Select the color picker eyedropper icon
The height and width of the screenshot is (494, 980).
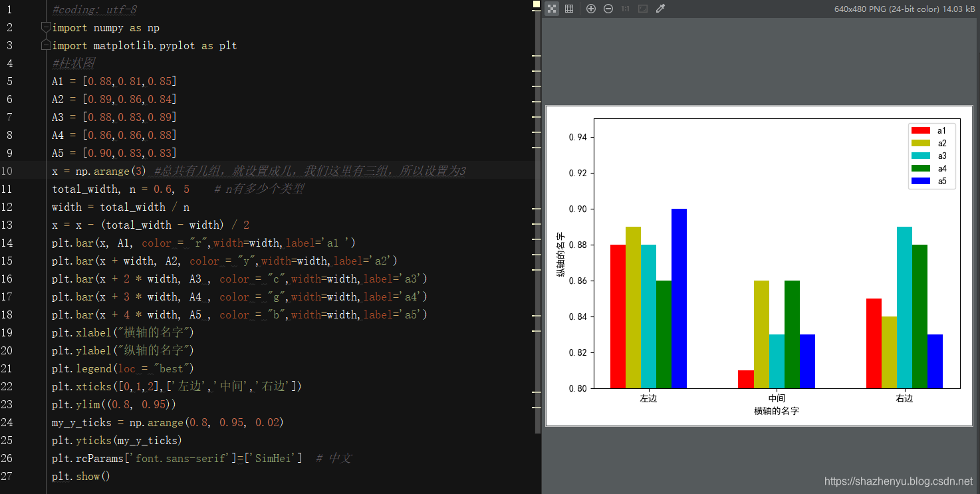[660, 9]
